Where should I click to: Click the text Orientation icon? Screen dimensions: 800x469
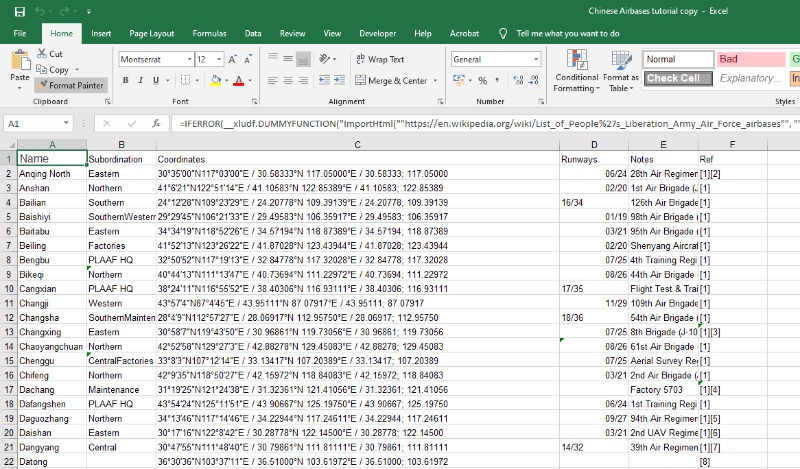324,59
